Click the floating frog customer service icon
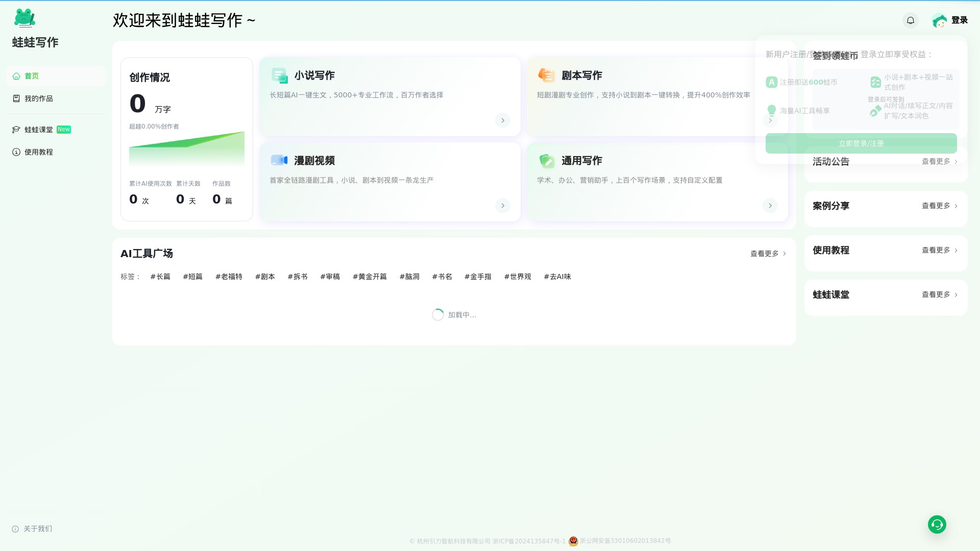The image size is (980, 551). coord(937,524)
